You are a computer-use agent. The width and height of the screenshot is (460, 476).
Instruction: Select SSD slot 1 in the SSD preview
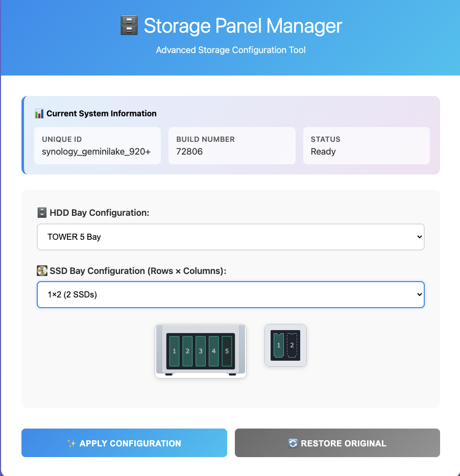click(x=279, y=345)
